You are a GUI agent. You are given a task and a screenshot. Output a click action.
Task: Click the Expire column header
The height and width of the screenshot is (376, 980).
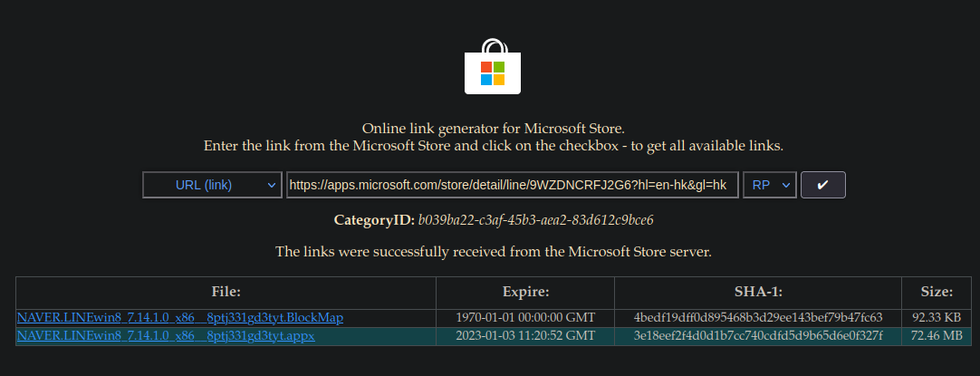tap(525, 292)
